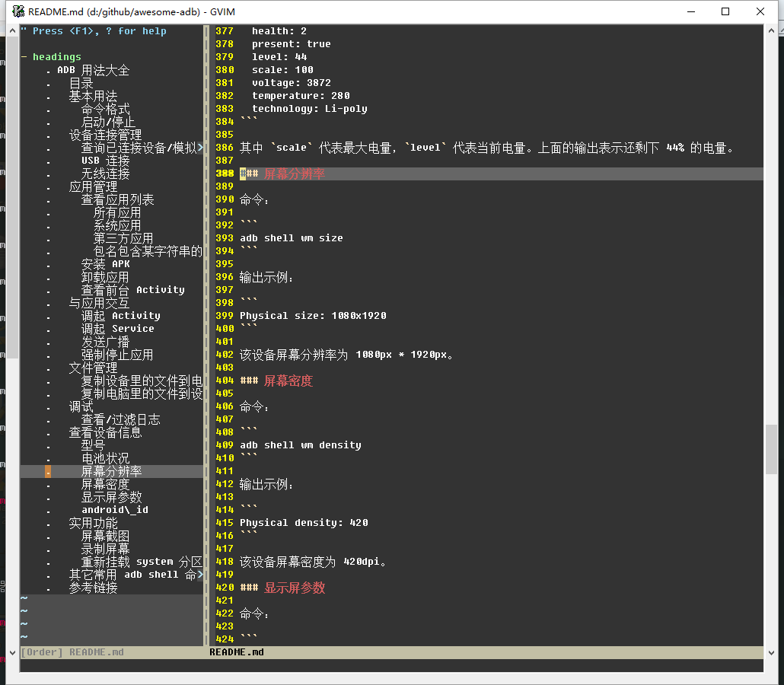Click the ### 屏幕密度 heading in editor

[287, 381]
